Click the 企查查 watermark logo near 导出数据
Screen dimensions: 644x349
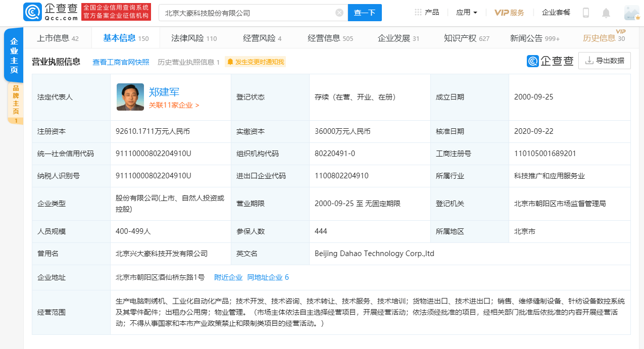tap(550, 61)
